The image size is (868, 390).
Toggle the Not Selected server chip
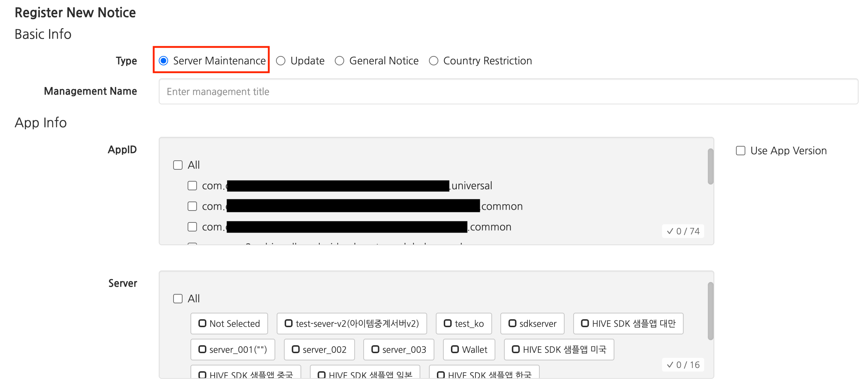(229, 324)
